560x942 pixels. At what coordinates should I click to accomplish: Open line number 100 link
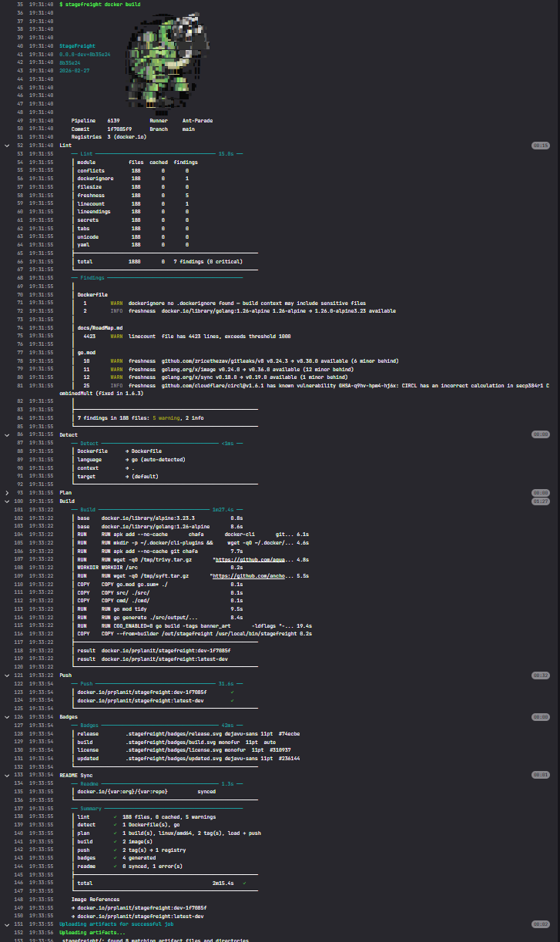coord(18,501)
